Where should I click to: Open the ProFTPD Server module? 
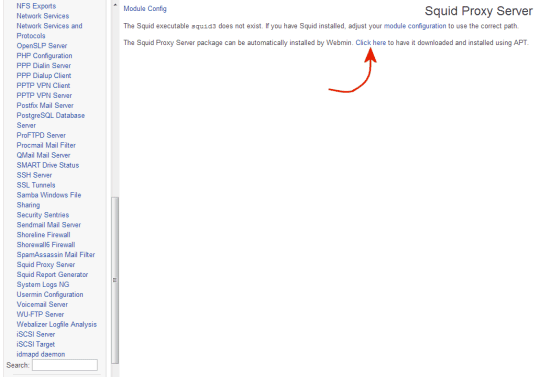(41, 135)
